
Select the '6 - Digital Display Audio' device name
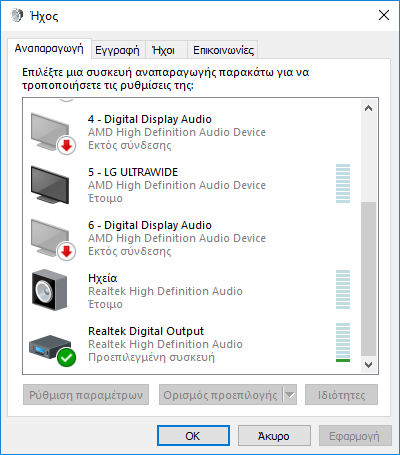tap(150, 225)
